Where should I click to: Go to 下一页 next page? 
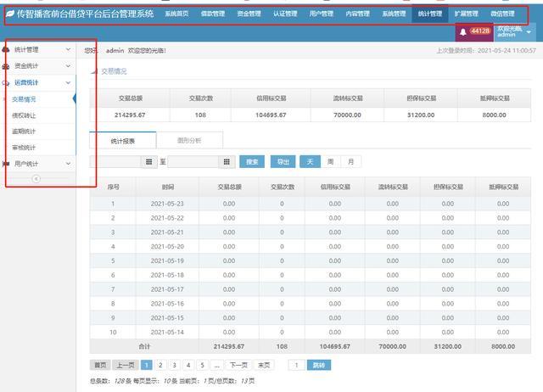pyautogui.click(x=239, y=365)
